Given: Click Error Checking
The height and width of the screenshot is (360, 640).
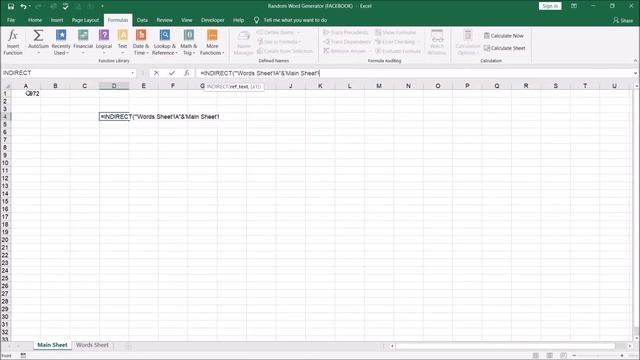Looking at the screenshot, I should point(397,42).
